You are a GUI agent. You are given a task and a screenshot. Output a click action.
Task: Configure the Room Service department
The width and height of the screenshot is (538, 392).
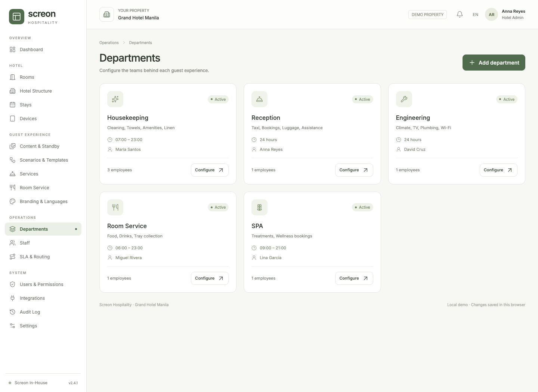coord(210,278)
